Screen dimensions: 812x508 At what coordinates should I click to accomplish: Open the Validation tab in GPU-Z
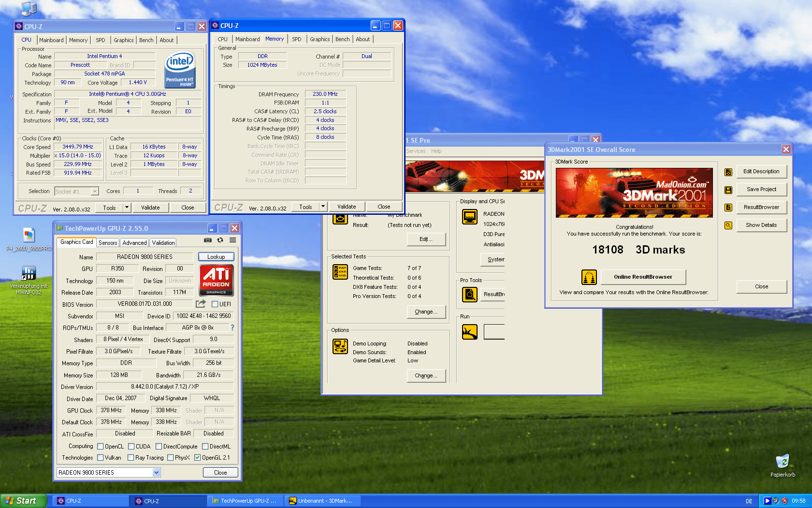(163, 243)
